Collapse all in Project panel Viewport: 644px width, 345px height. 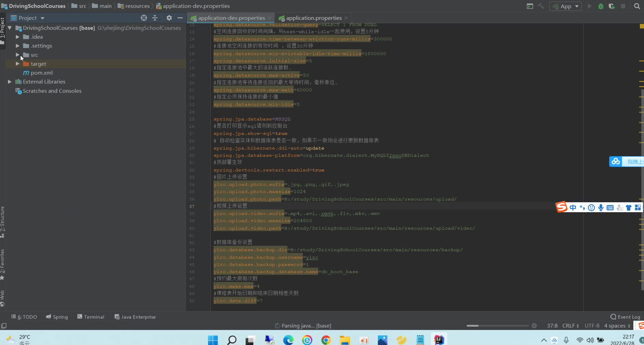(x=155, y=18)
